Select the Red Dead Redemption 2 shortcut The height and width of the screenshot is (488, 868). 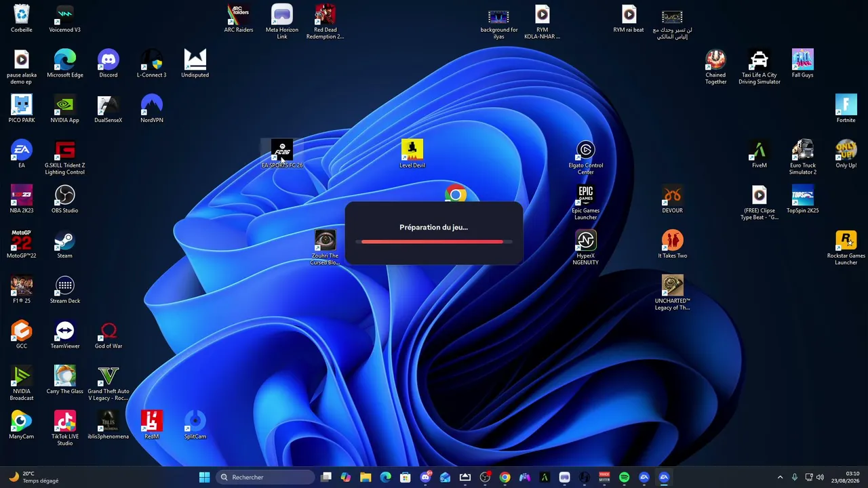[325, 22]
